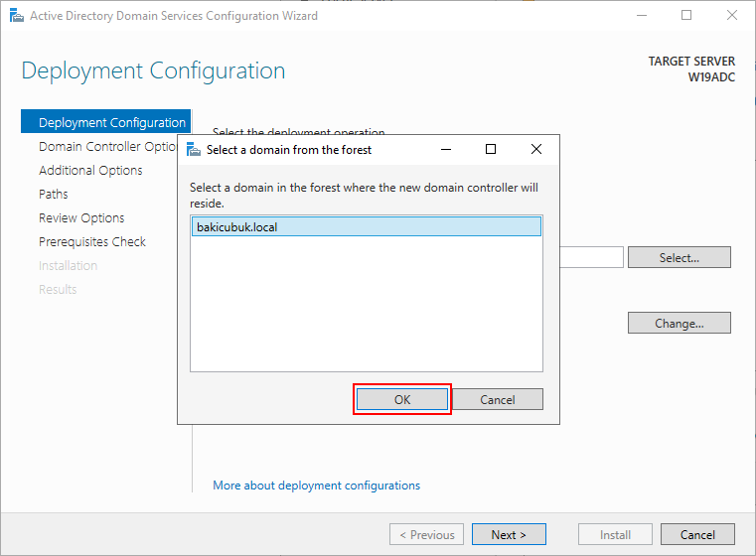Click the Select... domain button

coord(679,257)
